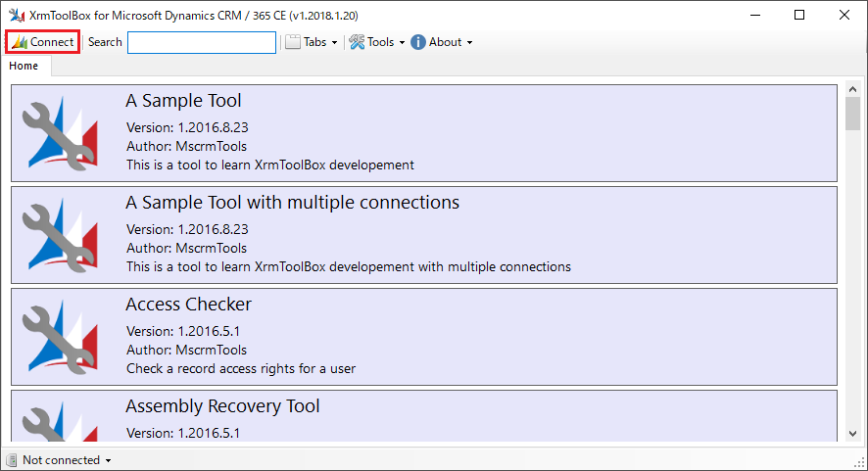This screenshot has width=868, height=471.
Task: Click the About info icon
Action: coord(418,42)
